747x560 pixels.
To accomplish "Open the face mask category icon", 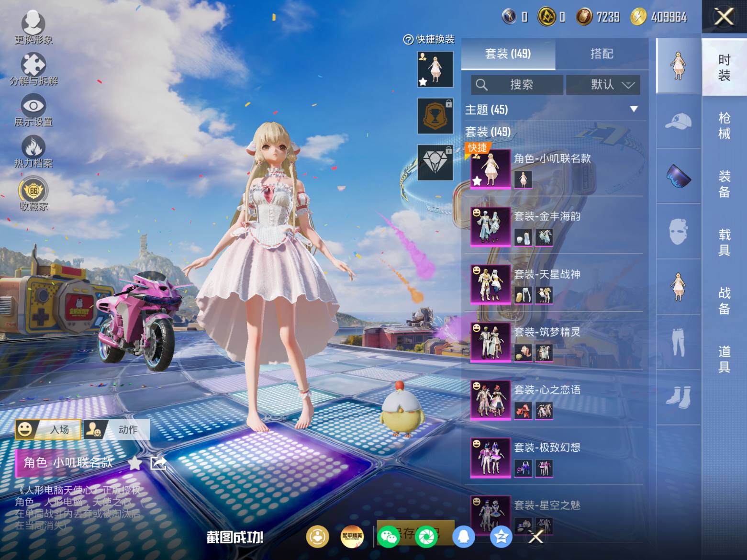I will click(x=678, y=232).
